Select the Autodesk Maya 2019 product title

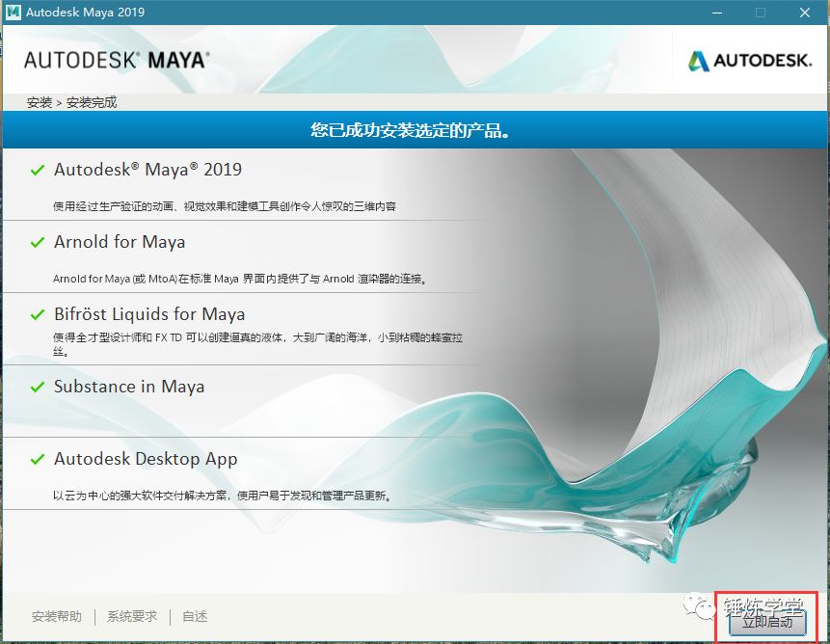click(x=147, y=170)
